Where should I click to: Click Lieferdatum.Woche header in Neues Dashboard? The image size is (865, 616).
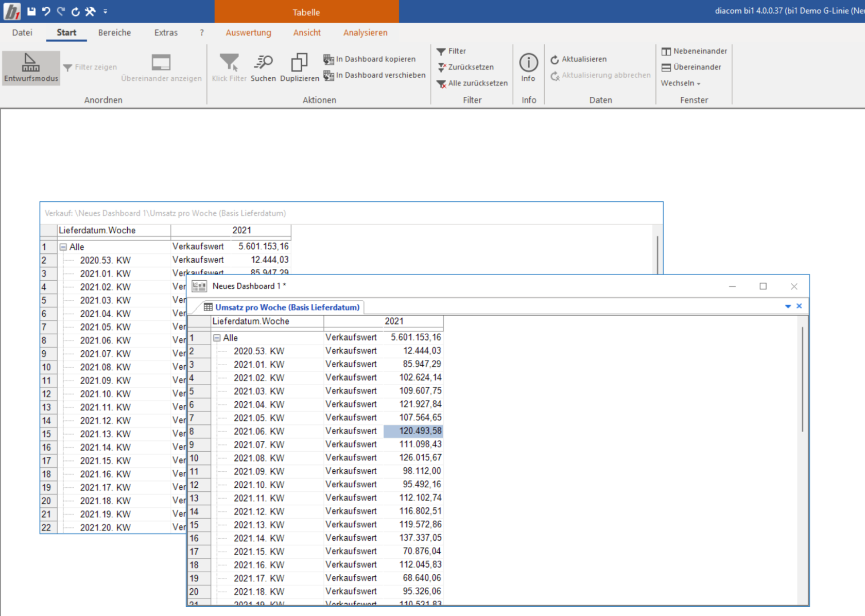267,321
